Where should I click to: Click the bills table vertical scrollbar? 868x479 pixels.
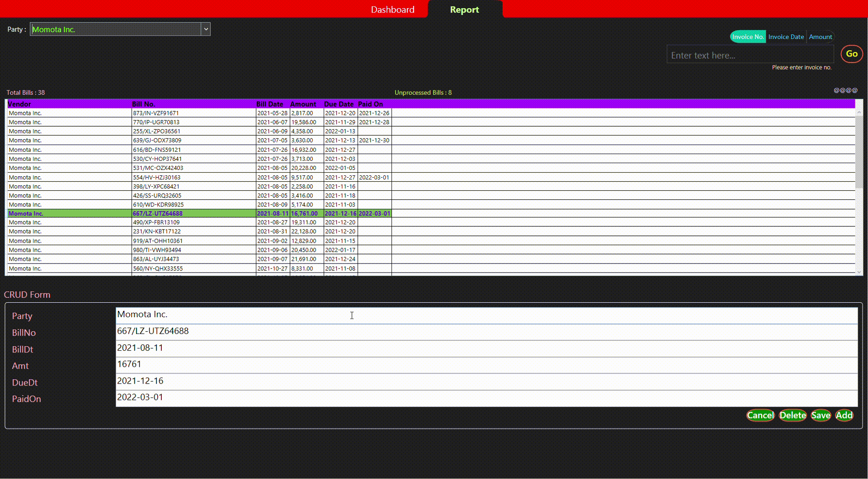(x=859, y=152)
